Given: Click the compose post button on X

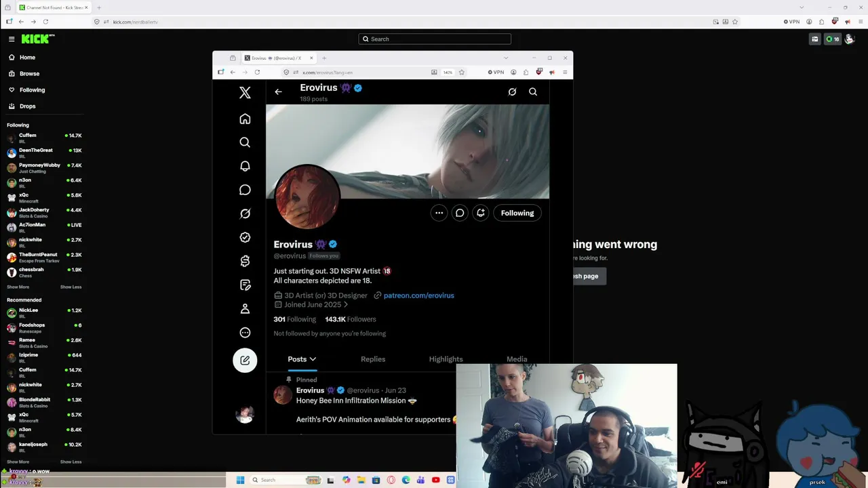Looking at the screenshot, I should click(x=245, y=361).
